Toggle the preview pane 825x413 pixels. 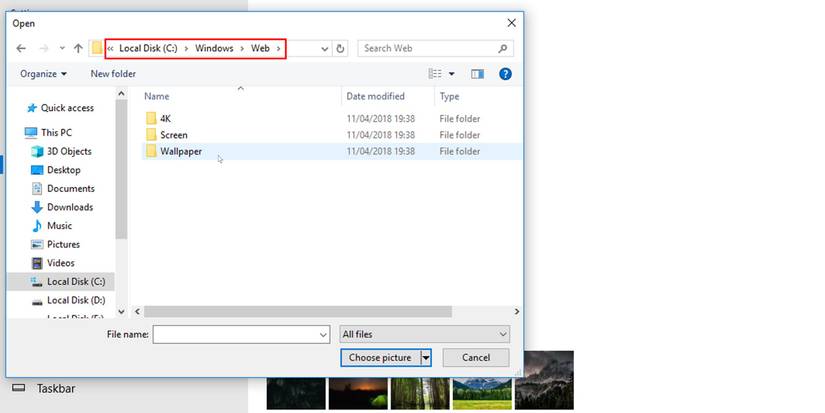477,74
